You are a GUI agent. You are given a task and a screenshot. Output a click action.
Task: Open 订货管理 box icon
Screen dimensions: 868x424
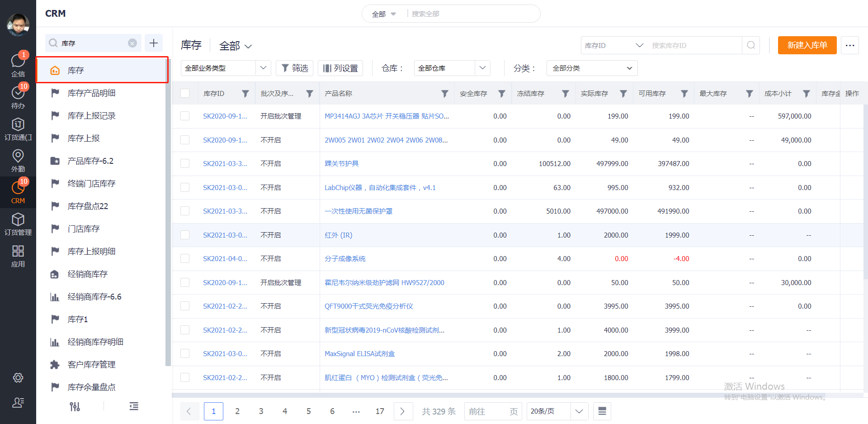click(x=18, y=224)
